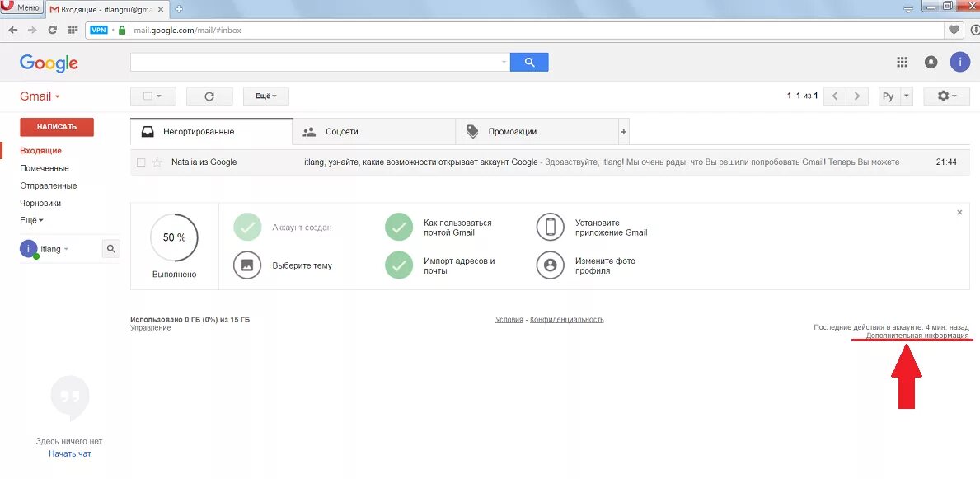Screen dimensions: 980x479
Task: Open the Speed Dial grid
Action: pyautogui.click(x=73, y=30)
